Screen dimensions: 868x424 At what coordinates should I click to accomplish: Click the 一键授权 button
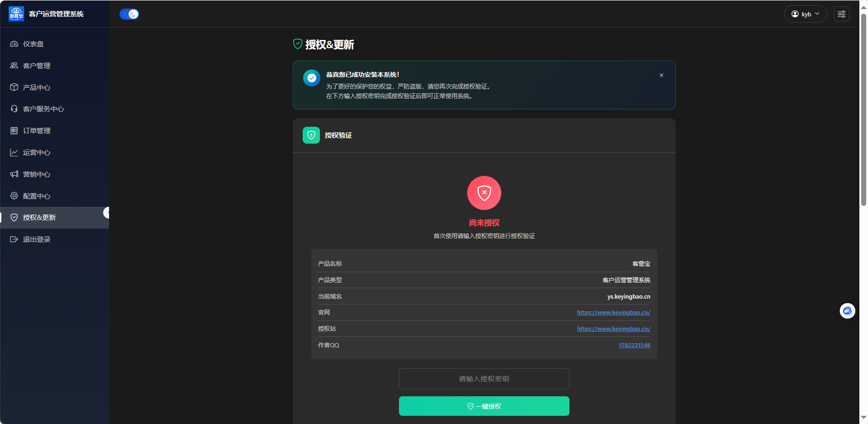point(484,406)
